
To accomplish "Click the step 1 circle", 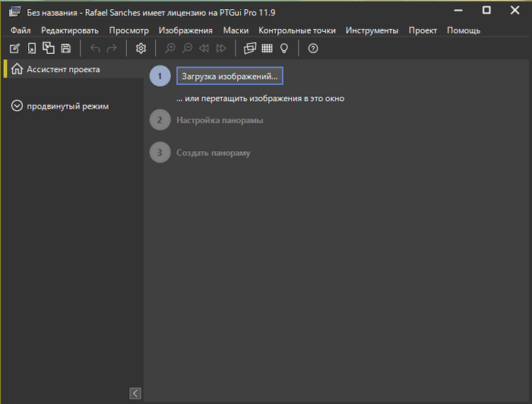I will tap(160, 77).
